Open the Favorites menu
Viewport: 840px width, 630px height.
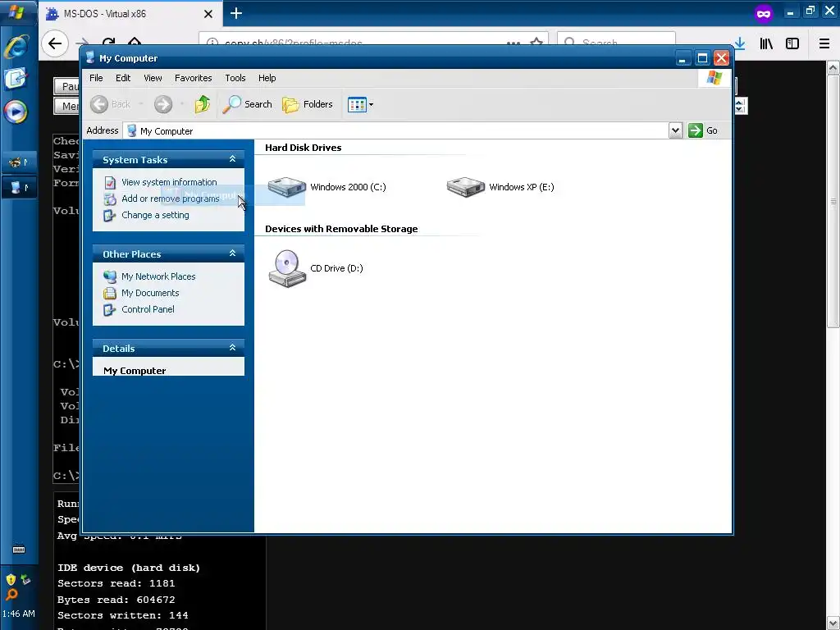click(193, 78)
